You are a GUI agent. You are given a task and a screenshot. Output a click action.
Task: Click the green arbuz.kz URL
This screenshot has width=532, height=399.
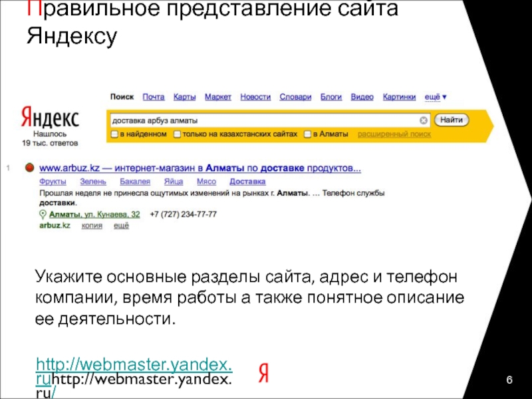(55, 225)
